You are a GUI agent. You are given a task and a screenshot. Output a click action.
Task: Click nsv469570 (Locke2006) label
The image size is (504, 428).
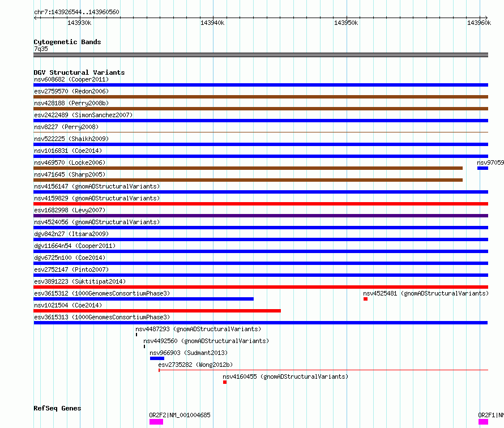70,162
